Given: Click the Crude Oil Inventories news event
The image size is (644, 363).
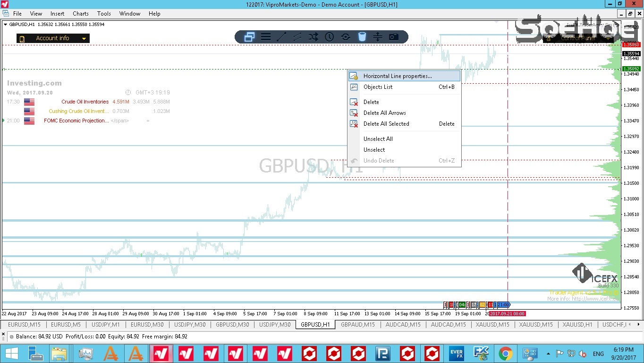Looking at the screenshot, I should click(x=85, y=102).
